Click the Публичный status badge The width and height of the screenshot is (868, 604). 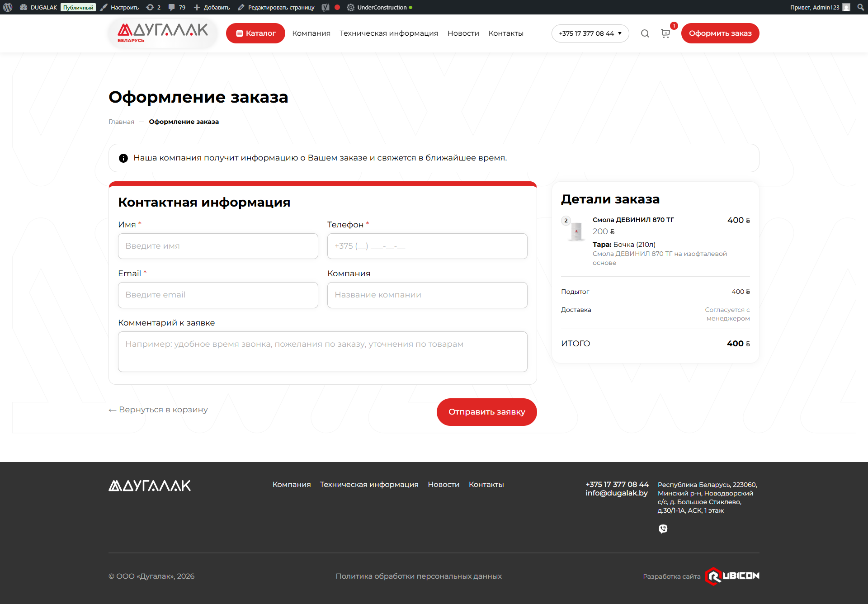[x=78, y=7]
